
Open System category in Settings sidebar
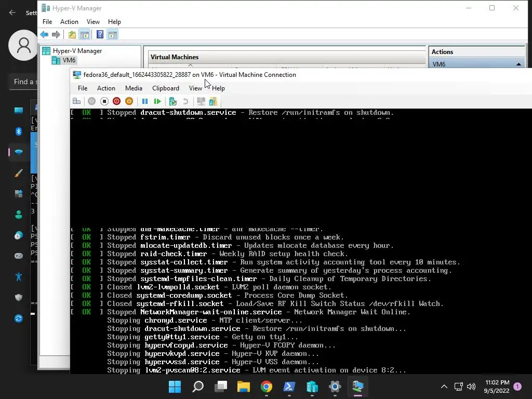point(19,110)
